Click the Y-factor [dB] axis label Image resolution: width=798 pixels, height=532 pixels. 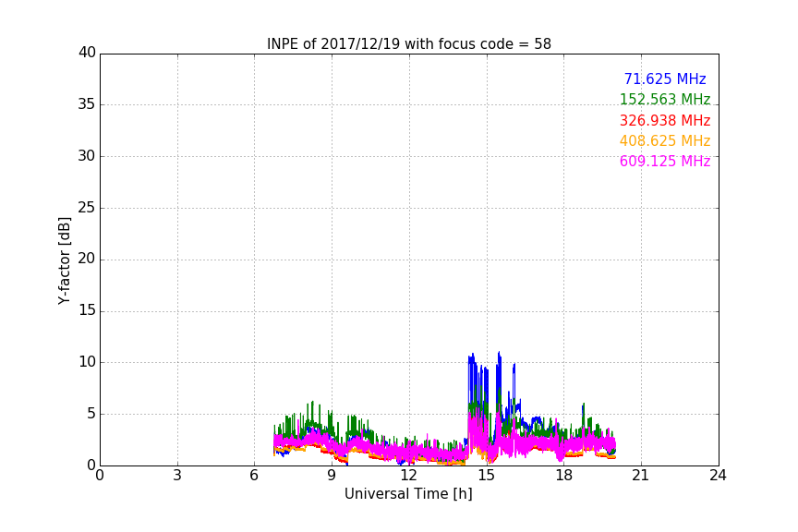pyautogui.click(x=64, y=260)
